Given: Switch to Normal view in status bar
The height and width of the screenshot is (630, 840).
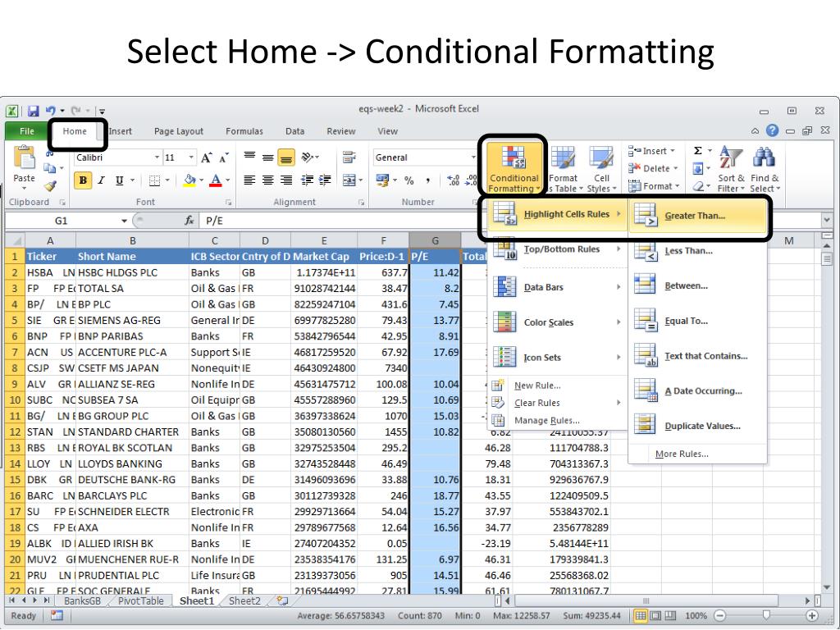Looking at the screenshot, I should click(640, 615).
